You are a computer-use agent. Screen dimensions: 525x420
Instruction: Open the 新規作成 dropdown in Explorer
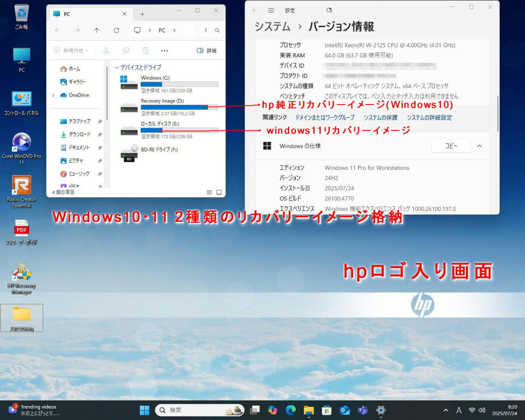coord(71,51)
